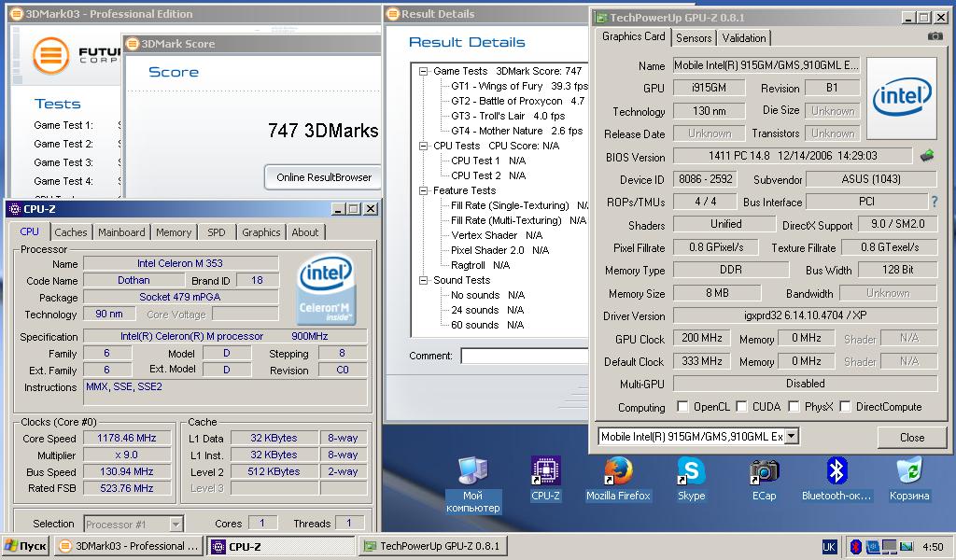956x560 pixels.
Task: Select the Pixel Shader 2.0 row
Action: click(500, 250)
